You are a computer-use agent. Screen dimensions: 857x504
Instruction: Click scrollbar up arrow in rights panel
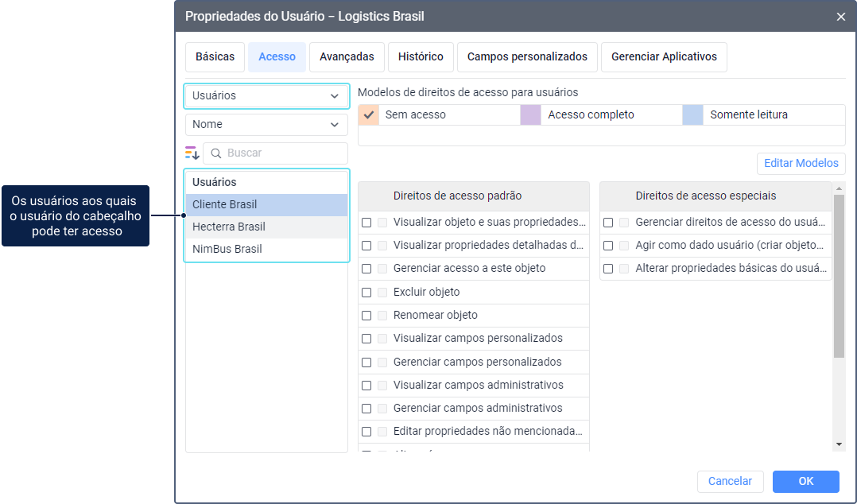click(839, 188)
